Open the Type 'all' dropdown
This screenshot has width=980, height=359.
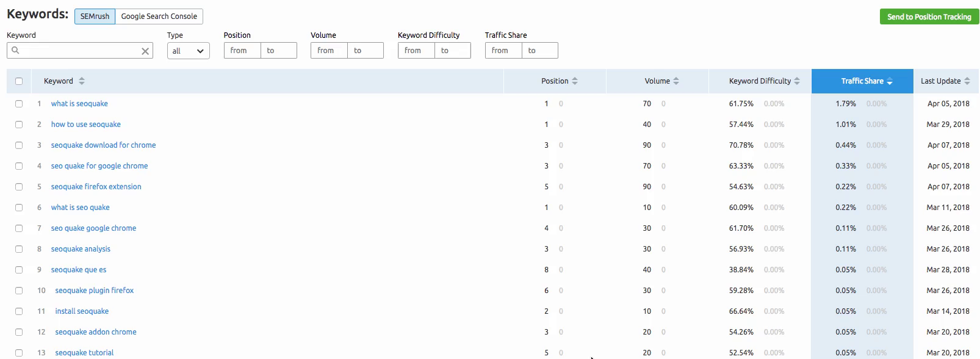pyautogui.click(x=189, y=51)
